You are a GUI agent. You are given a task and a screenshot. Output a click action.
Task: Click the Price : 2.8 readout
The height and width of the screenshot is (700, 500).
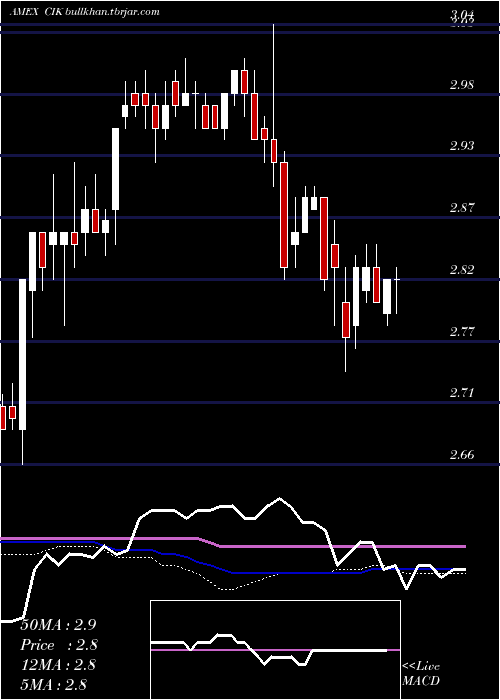(59, 645)
